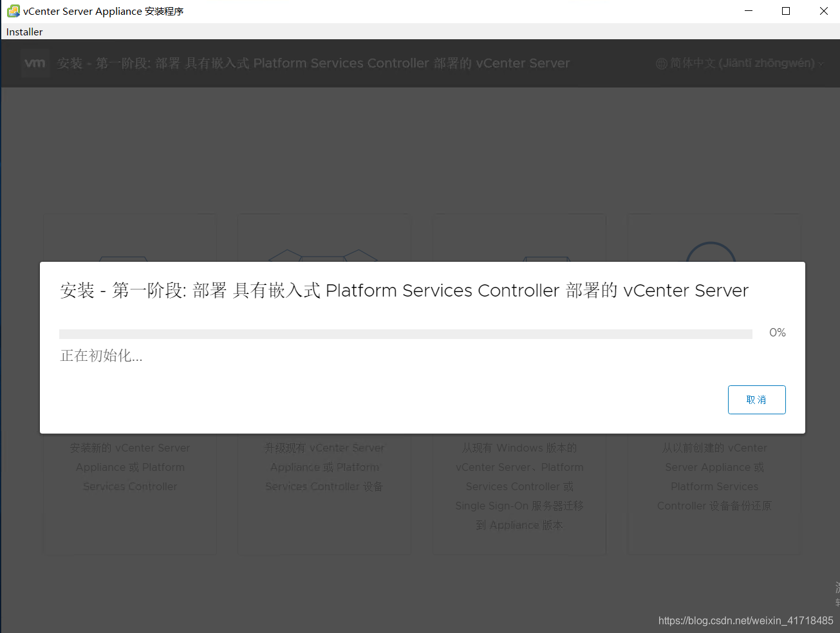Open the 简体中文 language dropdown
This screenshot has width=840, height=633.
[x=740, y=63]
